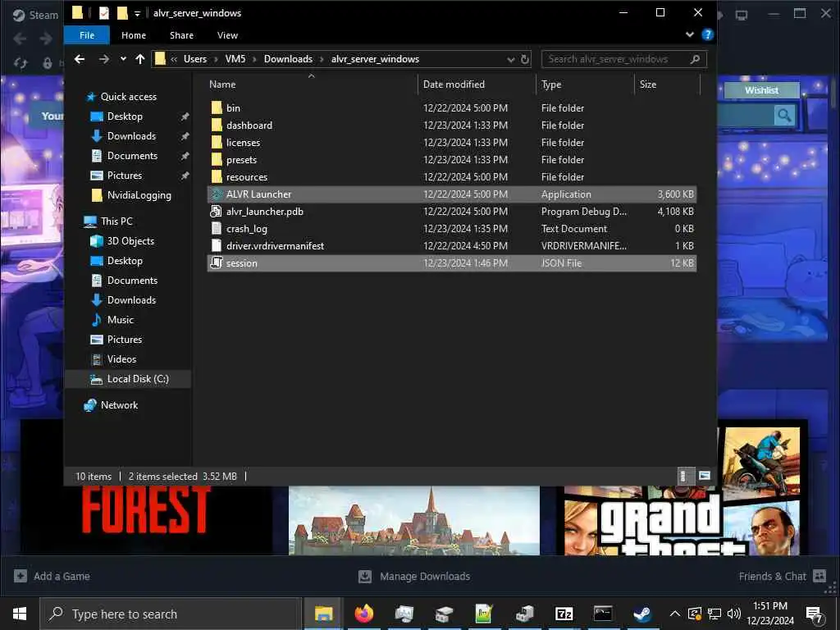The height and width of the screenshot is (630, 840).
Task: Open the Windows Start menu
Action: point(20,614)
